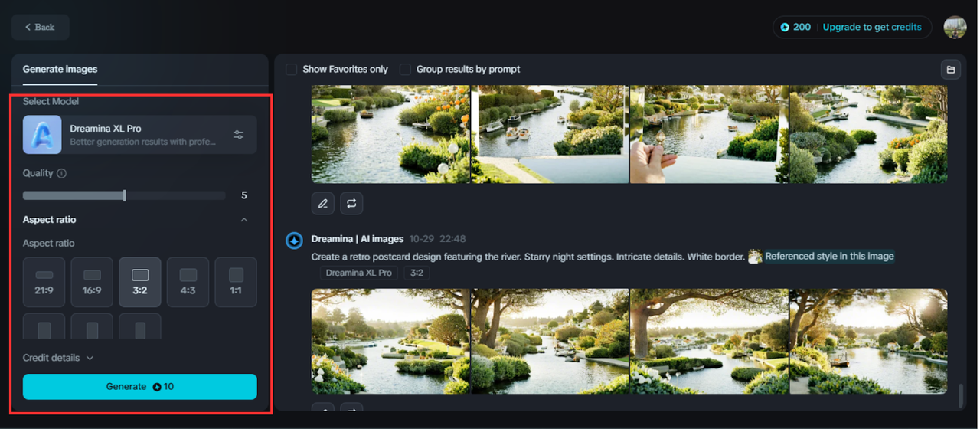The width and height of the screenshot is (980, 429).
Task: Collapse the Aspect ratio section
Action: tap(244, 220)
